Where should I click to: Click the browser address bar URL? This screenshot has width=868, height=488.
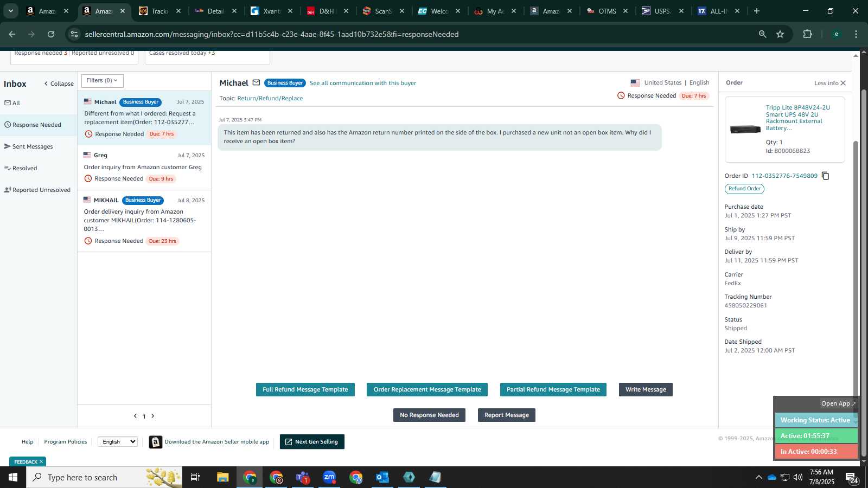(272, 34)
